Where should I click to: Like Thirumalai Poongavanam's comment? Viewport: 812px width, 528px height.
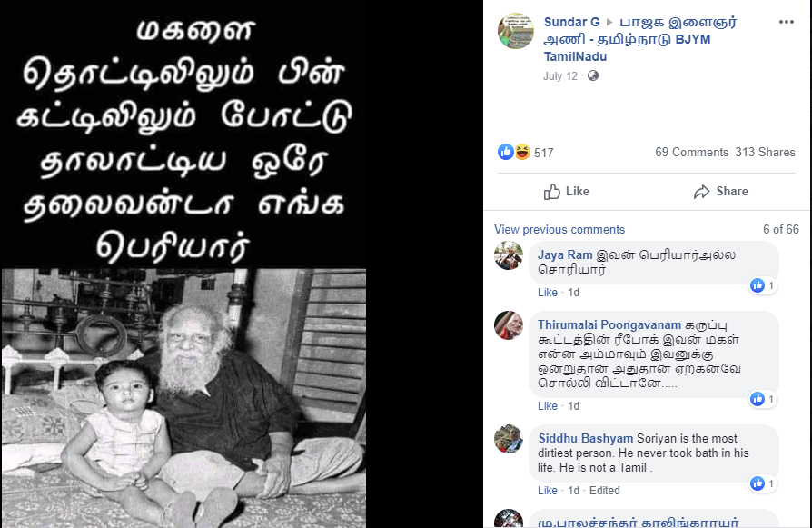[x=547, y=406]
